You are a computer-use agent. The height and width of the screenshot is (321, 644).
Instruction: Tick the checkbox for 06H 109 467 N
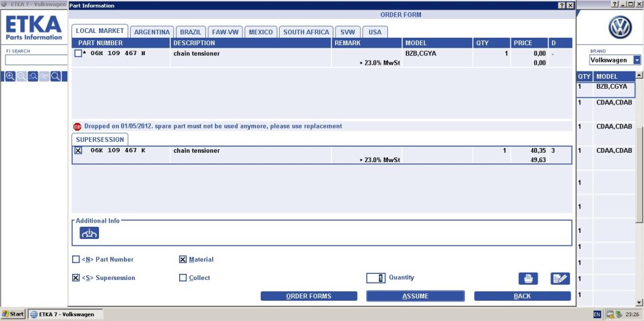pos(78,54)
